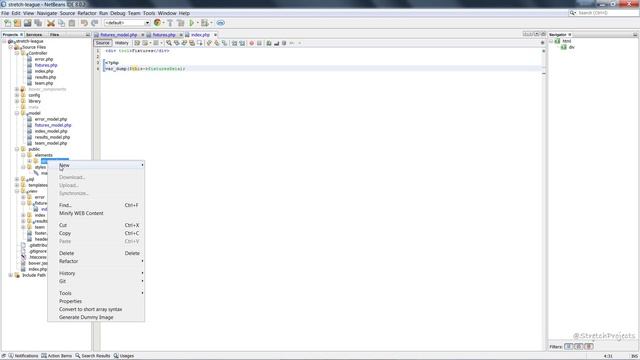
Task: Switch to fixtures_model.php editor tab
Action: click(118, 35)
